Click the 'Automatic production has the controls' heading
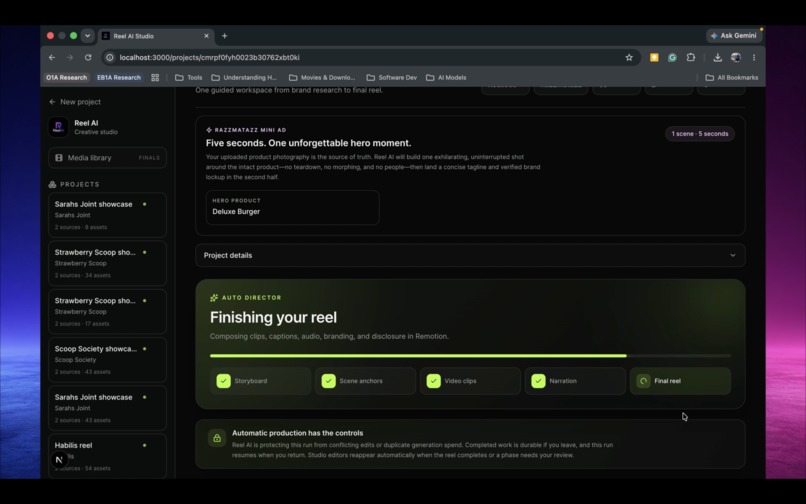Screen dimensions: 806x504 297,433
